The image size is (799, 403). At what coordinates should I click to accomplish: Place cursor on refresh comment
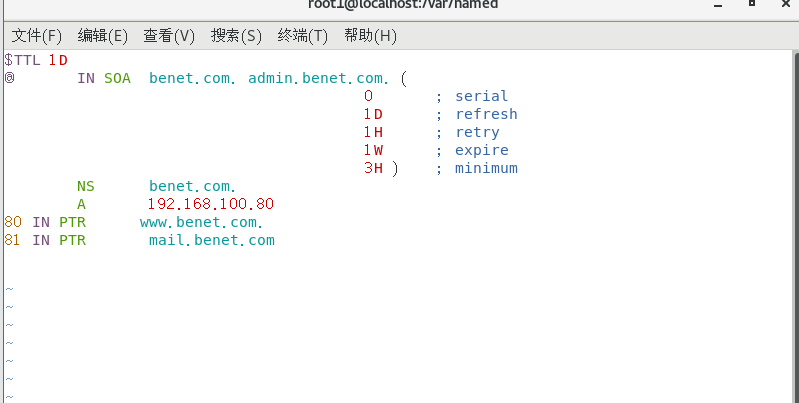tap(486, 114)
